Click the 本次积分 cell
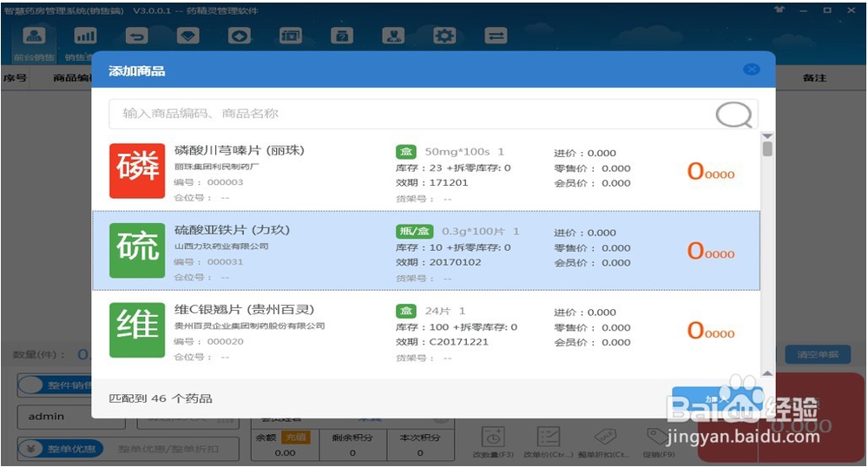The height and width of the screenshot is (467, 868). [420, 445]
